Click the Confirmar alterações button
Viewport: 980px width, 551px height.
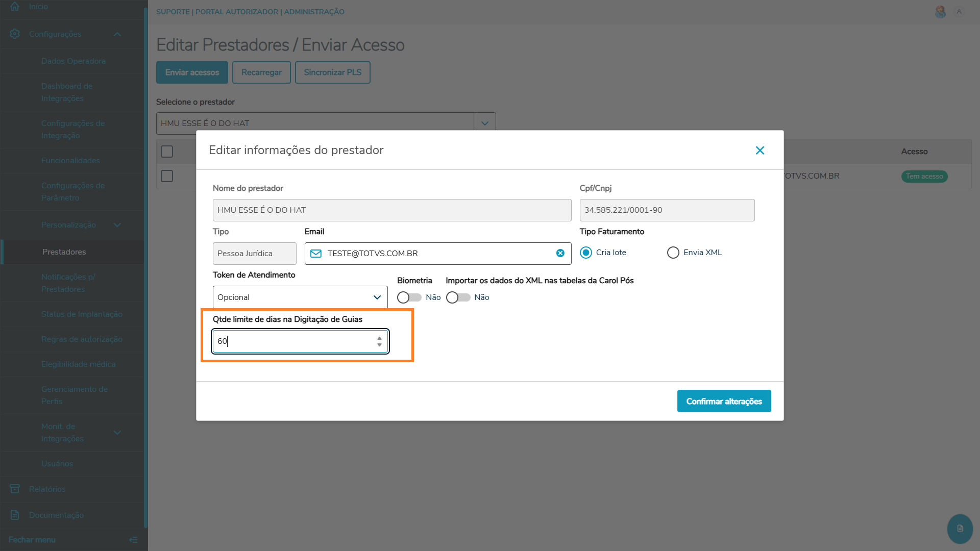point(724,401)
